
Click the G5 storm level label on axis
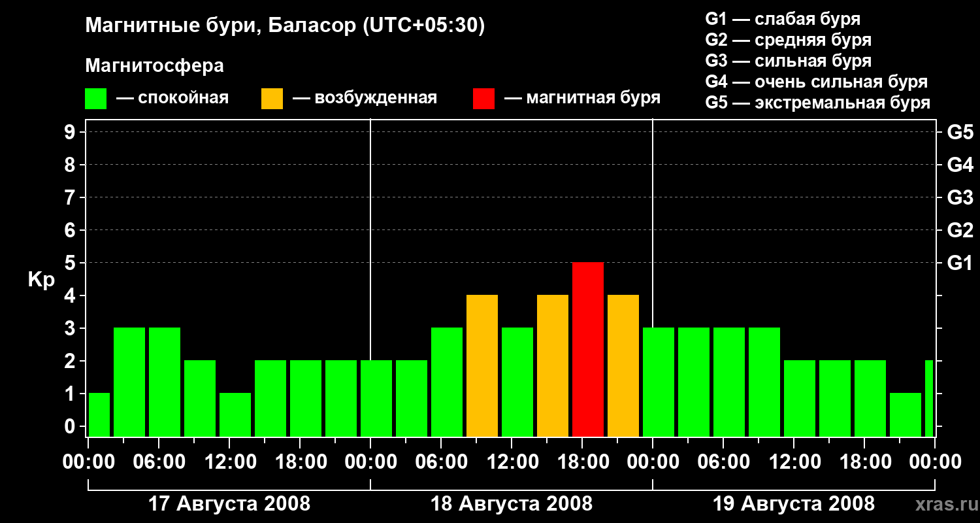[x=960, y=132]
